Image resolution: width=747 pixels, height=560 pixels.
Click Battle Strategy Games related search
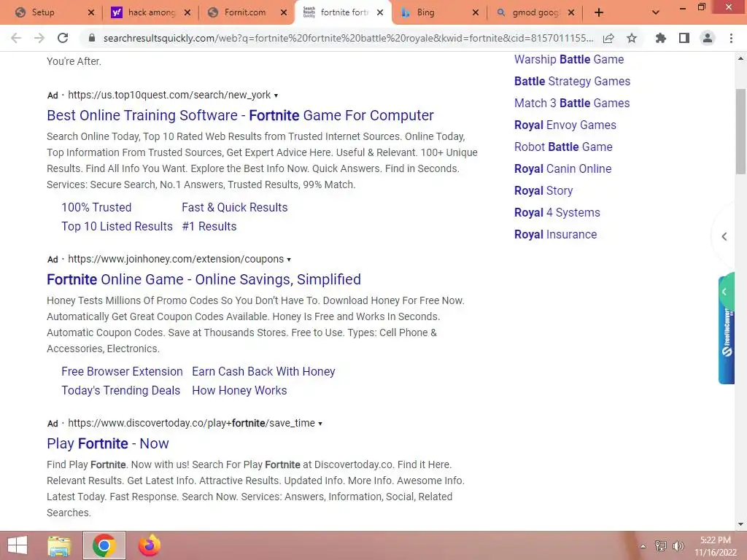572,82
